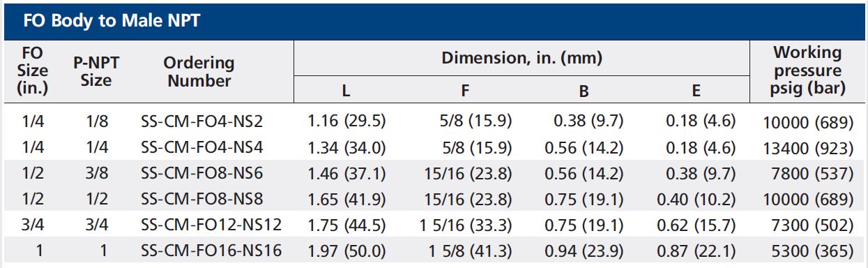Select ordering number SS-CM-FO4-NS2

(x=202, y=122)
